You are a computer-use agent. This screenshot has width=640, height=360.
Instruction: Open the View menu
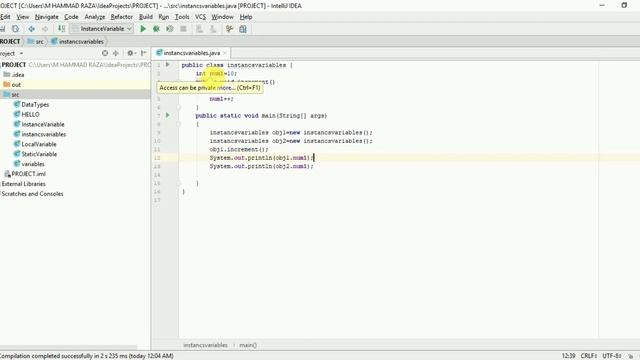click(x=22, y=17)
